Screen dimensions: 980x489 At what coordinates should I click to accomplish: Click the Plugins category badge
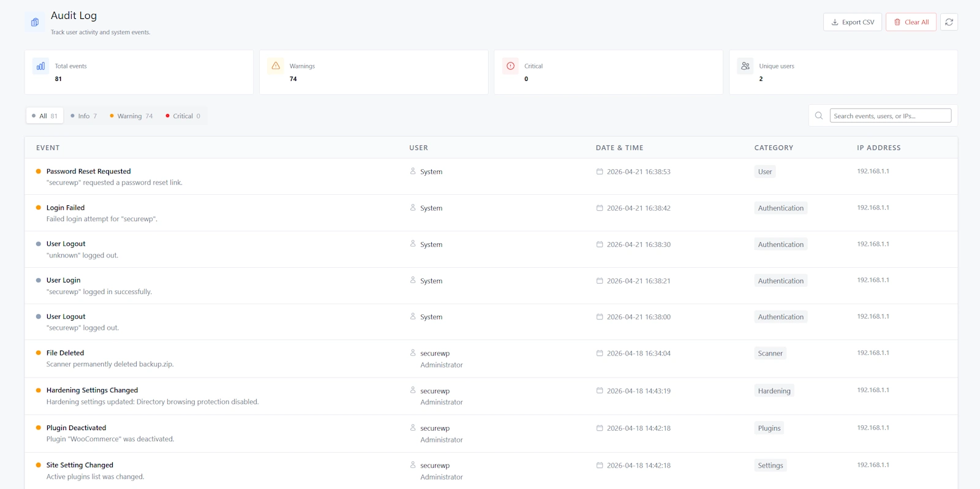pyautogui.click(x=769, y=428)
